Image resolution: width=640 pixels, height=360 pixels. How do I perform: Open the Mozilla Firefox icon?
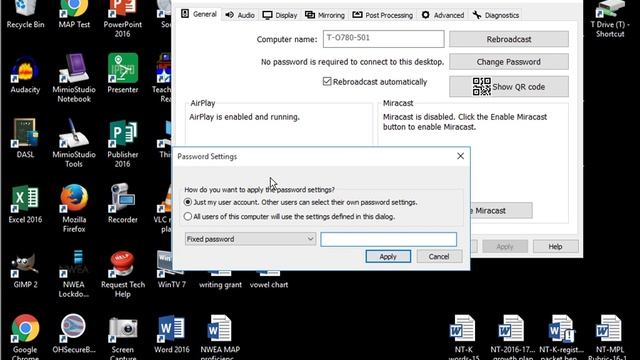(x=74, y=208)
